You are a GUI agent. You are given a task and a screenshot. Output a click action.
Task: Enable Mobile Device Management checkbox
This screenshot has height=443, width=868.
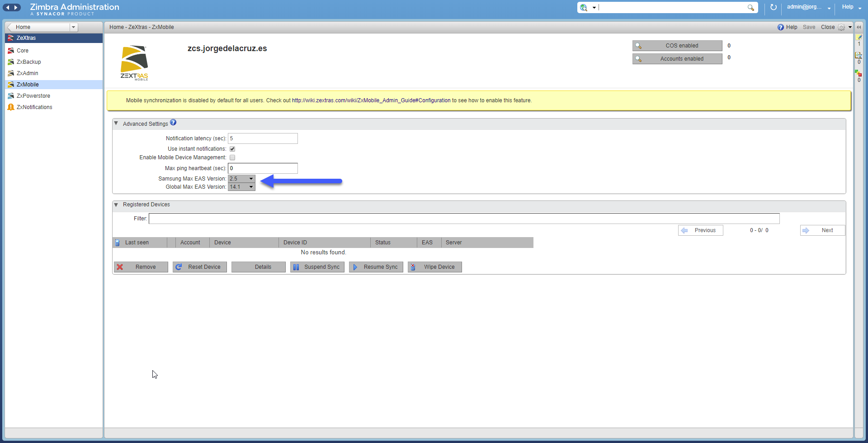[x=232, y=157]
